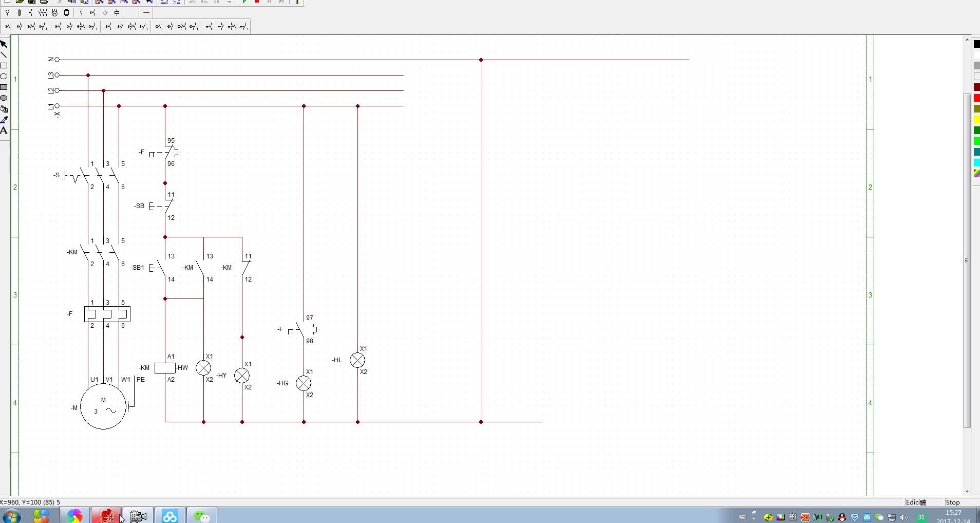Select the filled ellipse tool

click(x=4, y=98)
